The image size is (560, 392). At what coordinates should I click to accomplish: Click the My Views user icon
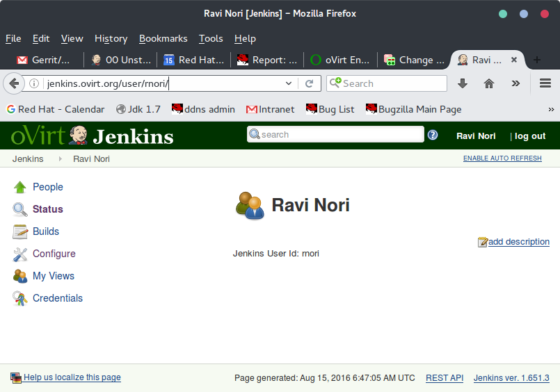pyautogui.click(x=20, y=276)
